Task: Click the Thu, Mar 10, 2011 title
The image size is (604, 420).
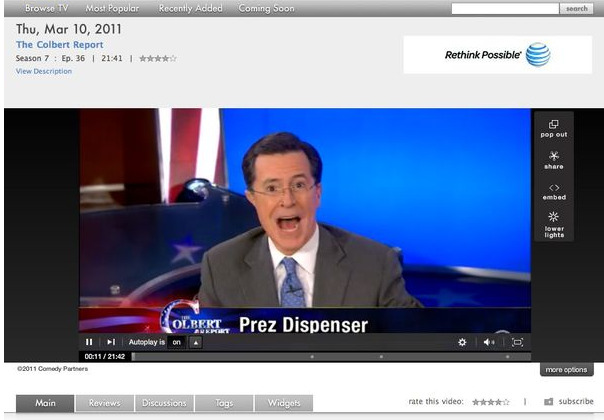Action: tap(69, 29)
